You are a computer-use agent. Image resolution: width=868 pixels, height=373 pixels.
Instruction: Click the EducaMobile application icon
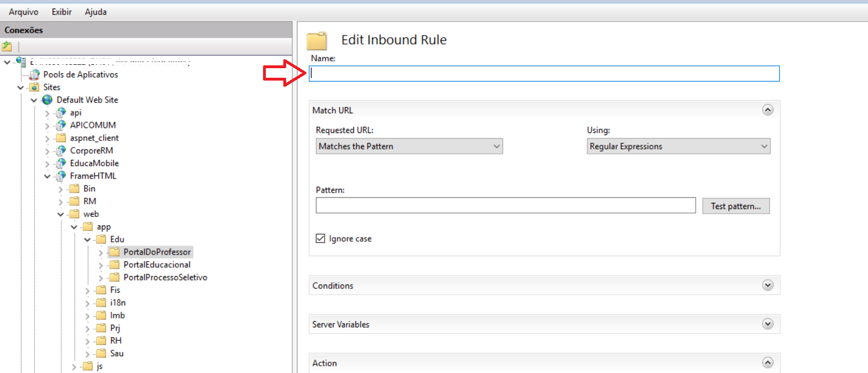coord(61,163)
